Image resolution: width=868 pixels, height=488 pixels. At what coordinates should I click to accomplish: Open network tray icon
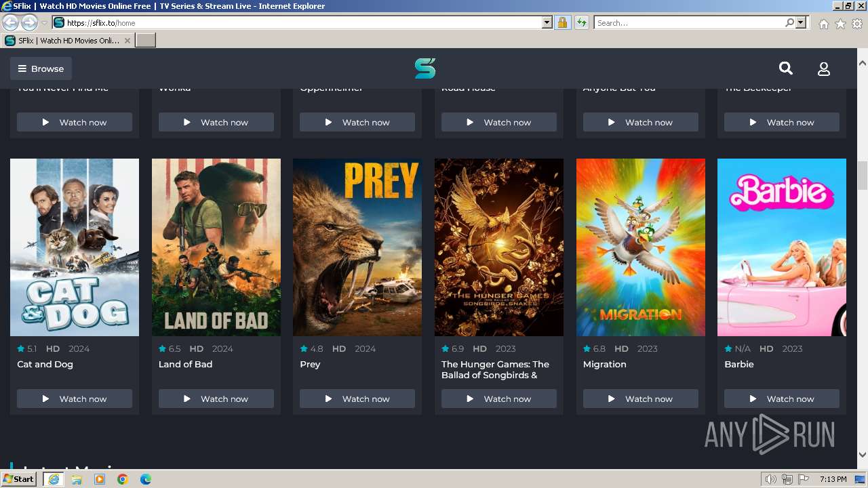point(787,479)
